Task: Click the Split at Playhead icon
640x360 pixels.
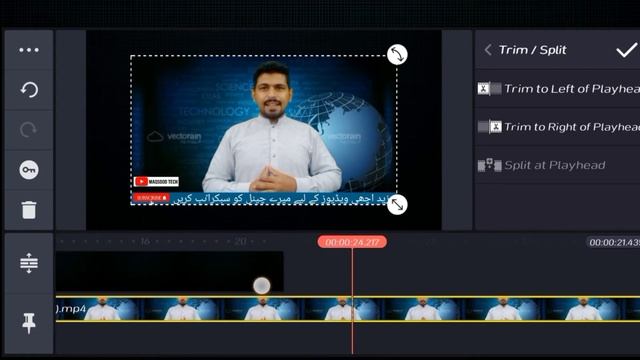Action: [489, 165]
